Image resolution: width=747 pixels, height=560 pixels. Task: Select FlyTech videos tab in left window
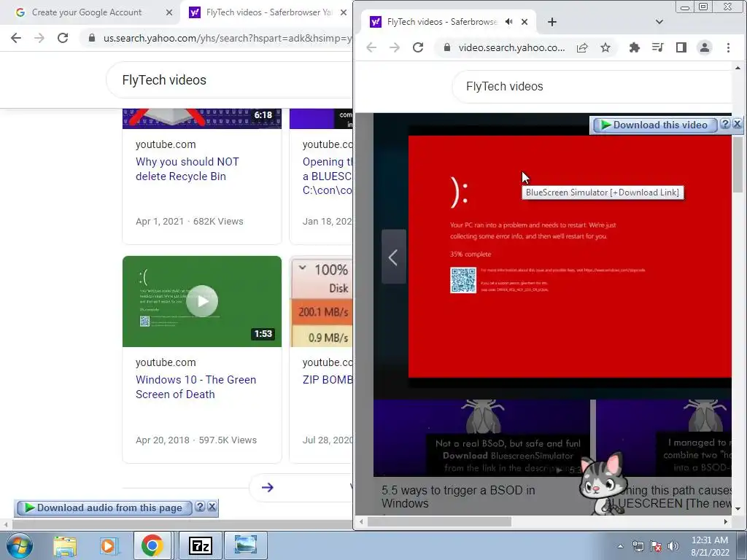point(267,12)
